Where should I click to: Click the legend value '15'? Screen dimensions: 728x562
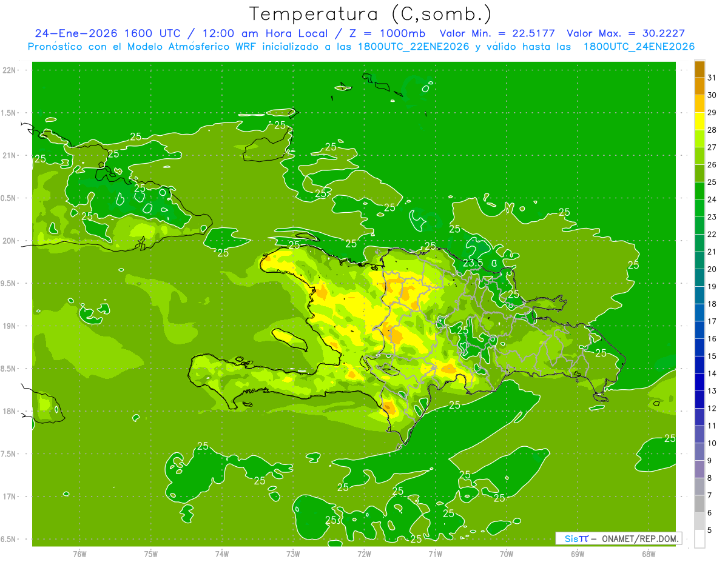[x=712, y=356]
